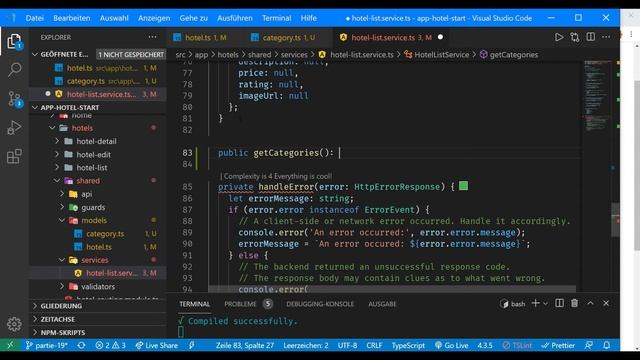Click the editor vertical scrollbar thumb

click(x=616, y=220)
